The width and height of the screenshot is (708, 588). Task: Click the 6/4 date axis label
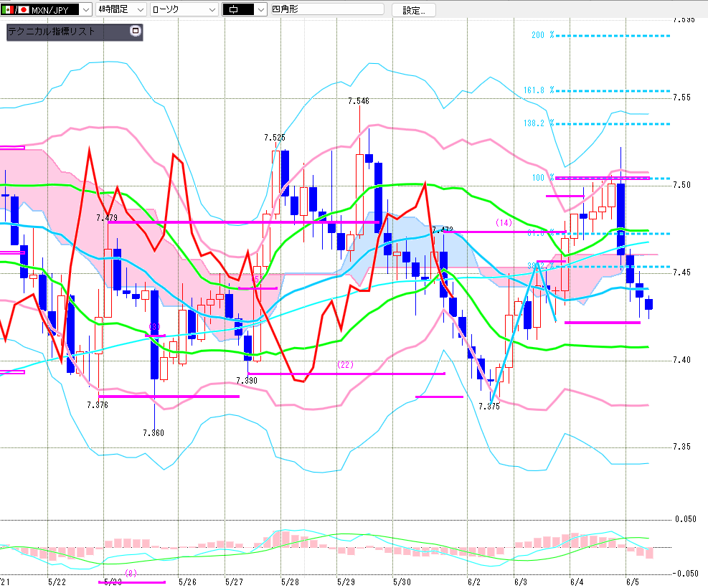click(577, 582)
